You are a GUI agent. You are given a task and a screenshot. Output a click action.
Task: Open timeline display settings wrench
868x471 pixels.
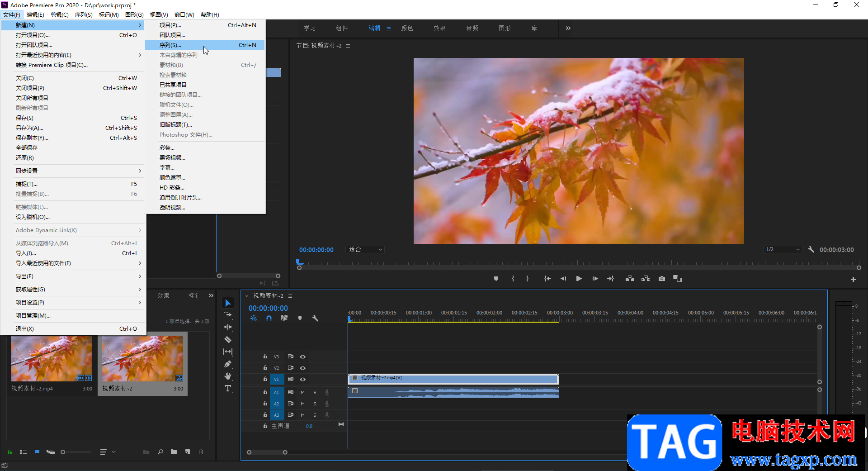(315, 318)
